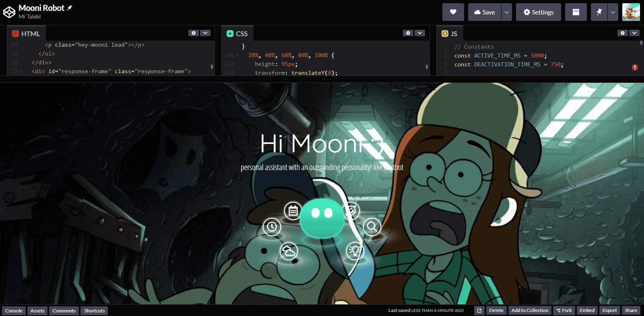Click the Fork button in footer

564,310
